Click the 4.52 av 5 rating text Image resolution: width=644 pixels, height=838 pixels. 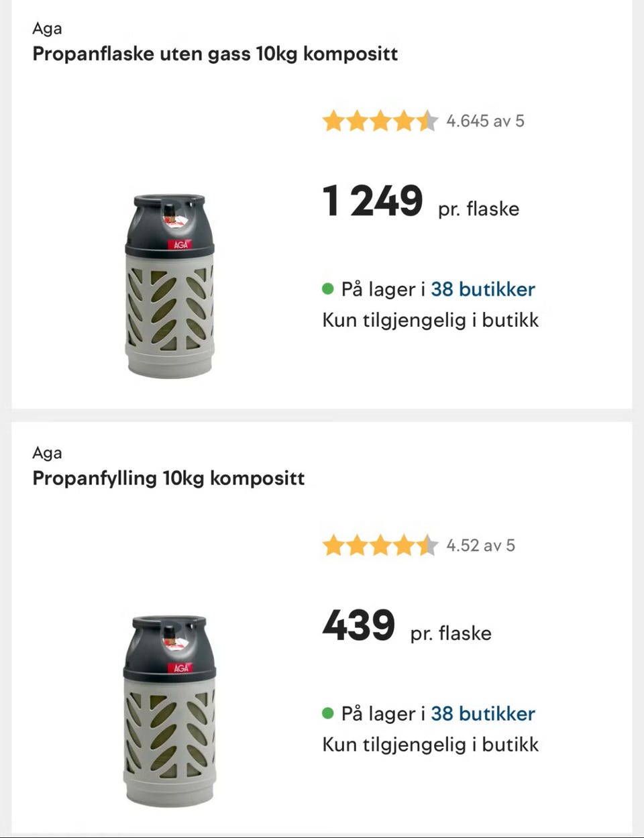(480, 545)
